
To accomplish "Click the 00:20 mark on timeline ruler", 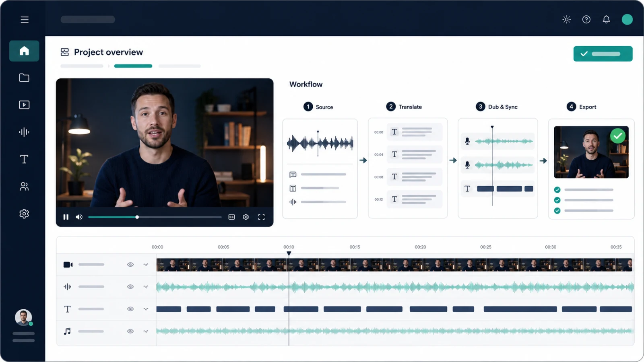I will [x=420, y=247].
